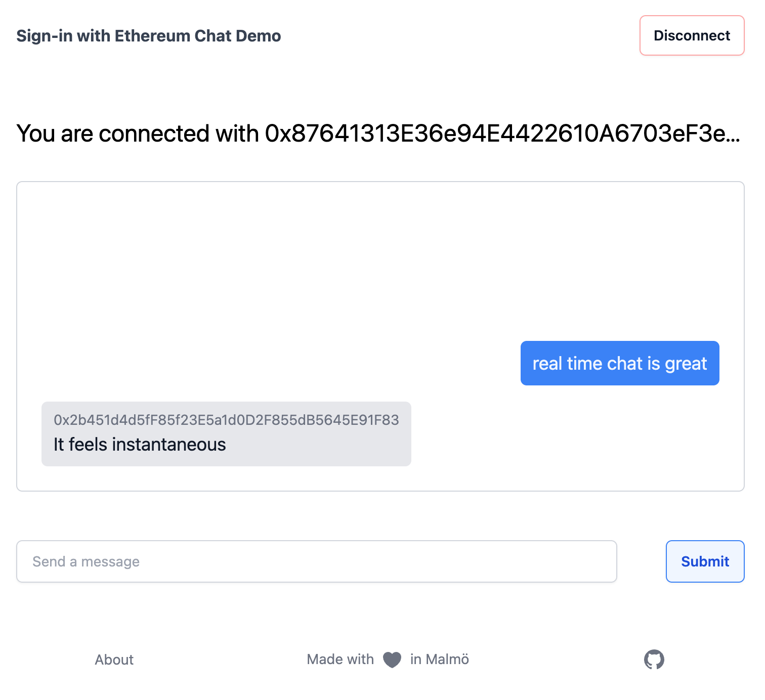765x700 pixels.
Task: Click the word "great" in sent message
Action: pyautogui.click(x=686, y=364)
